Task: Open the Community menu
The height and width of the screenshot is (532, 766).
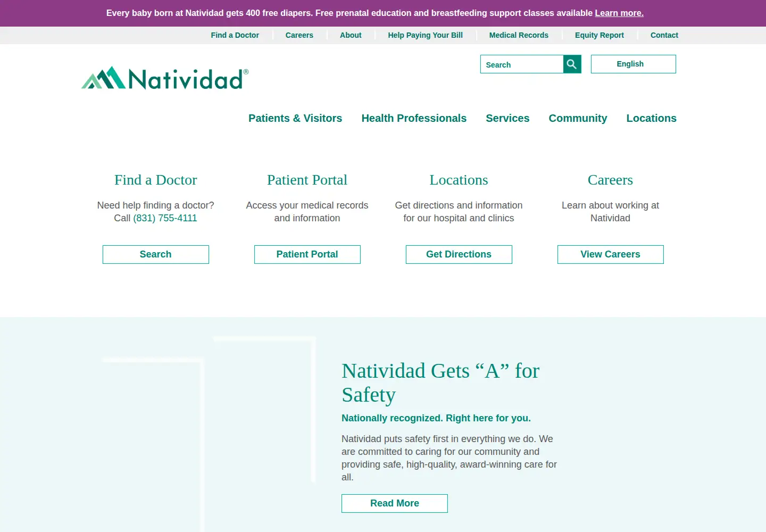Action: 578,118
